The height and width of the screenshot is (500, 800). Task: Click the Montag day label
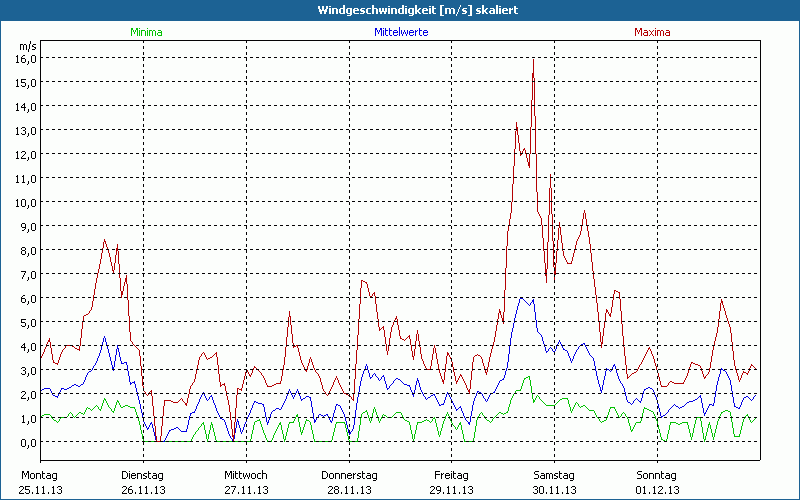39,476
